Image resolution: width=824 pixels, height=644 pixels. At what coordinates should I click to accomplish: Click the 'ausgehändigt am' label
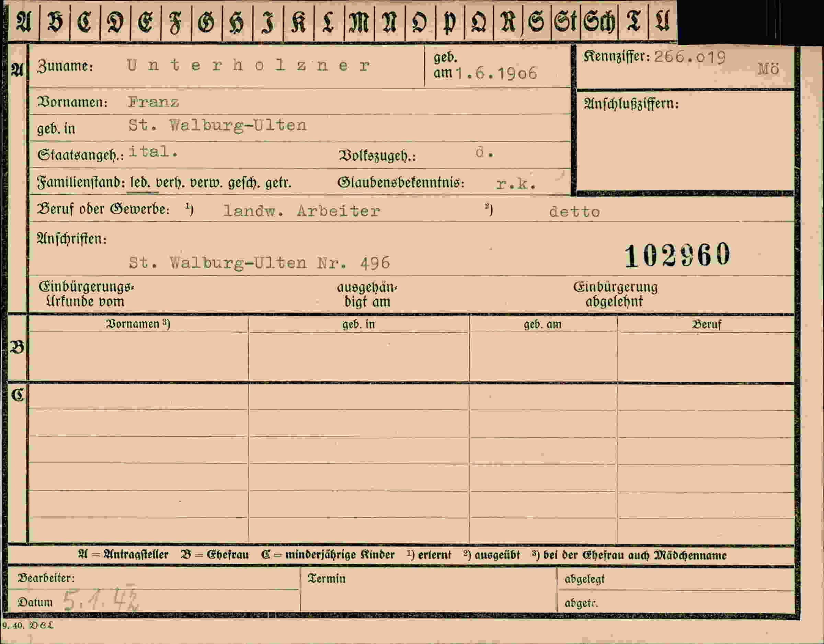click(367, 295)
